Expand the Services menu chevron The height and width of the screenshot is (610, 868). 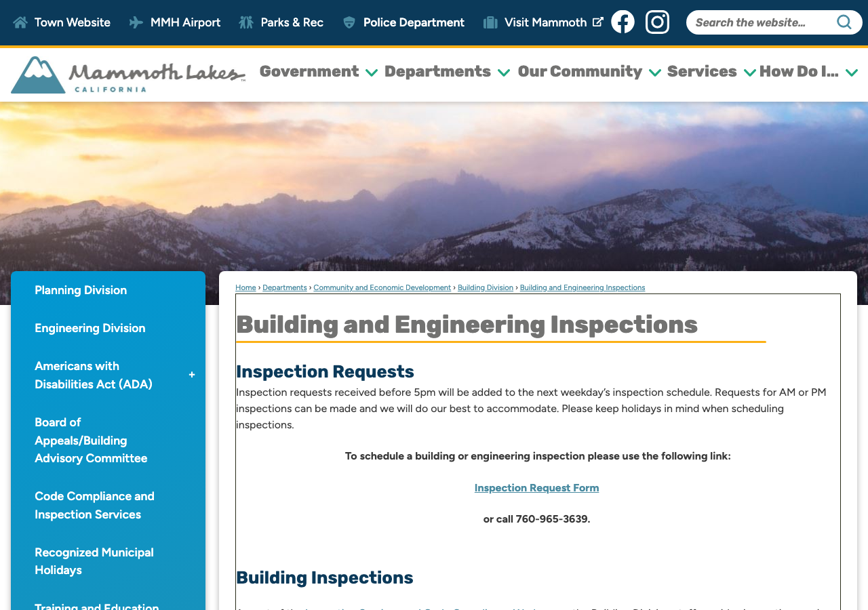click(x=750, y=73)
